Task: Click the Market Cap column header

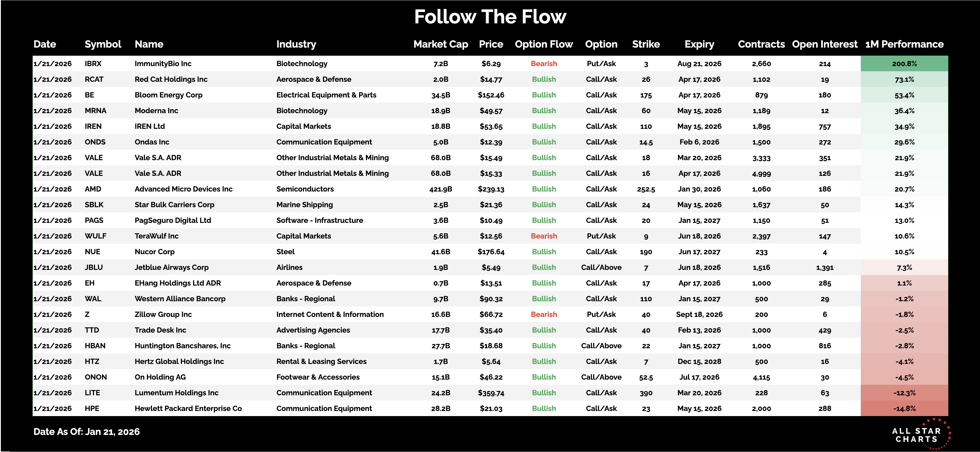Action: (x=441, y=44)
